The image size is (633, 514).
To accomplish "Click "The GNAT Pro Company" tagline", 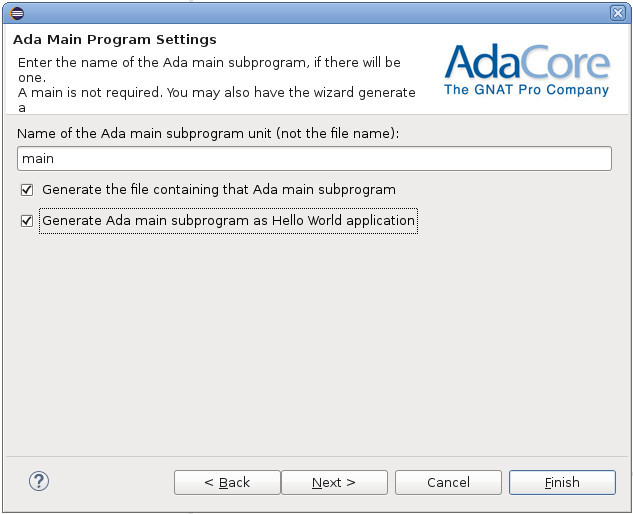I will [526, 90].
